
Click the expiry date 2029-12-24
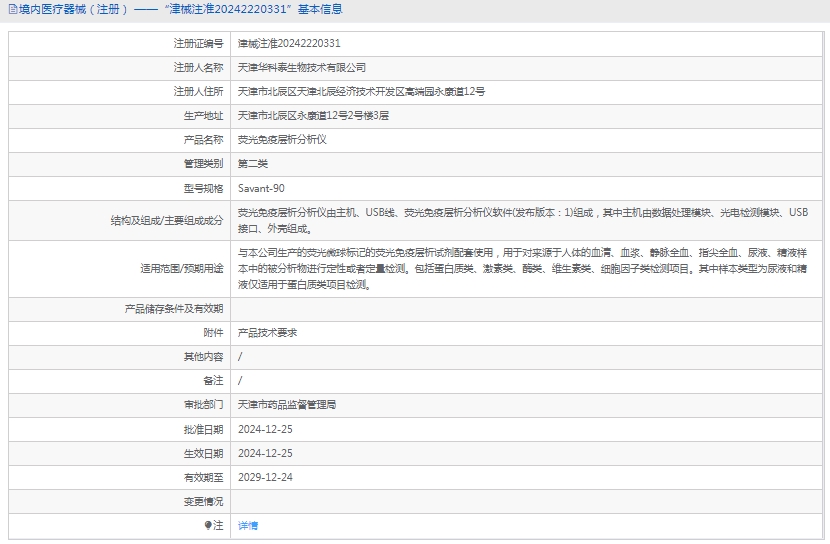click(265, 477)
